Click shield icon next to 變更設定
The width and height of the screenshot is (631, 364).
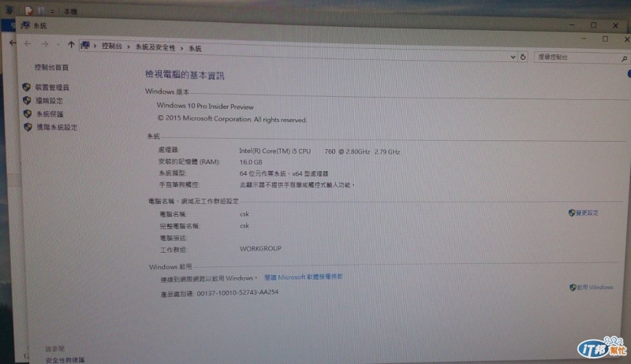(572, 213)
